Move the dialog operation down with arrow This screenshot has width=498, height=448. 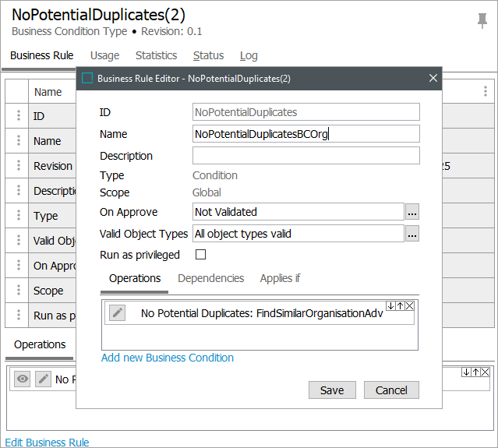(x=390, y=306)
